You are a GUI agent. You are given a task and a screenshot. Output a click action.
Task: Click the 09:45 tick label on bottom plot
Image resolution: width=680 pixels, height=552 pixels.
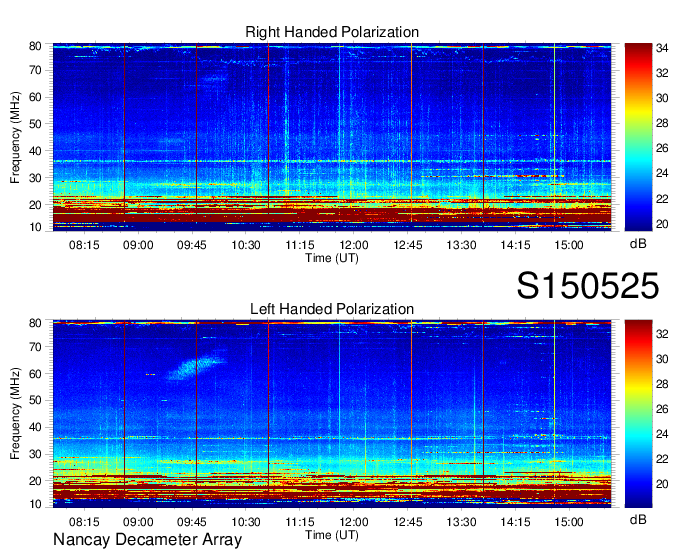click(192, 522)
